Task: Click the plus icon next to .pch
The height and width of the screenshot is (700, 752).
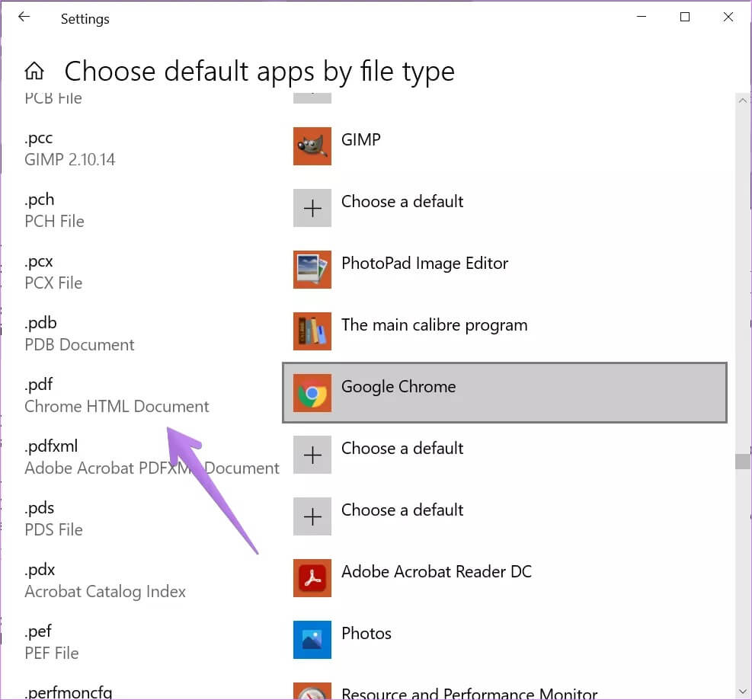Action: pyautogui.click(x=312, y=208)
